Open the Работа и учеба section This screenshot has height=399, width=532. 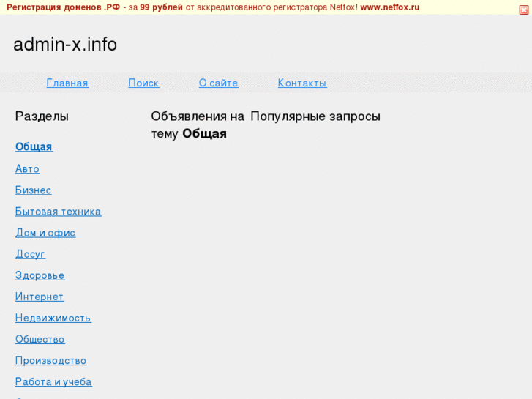coord(53,382)
